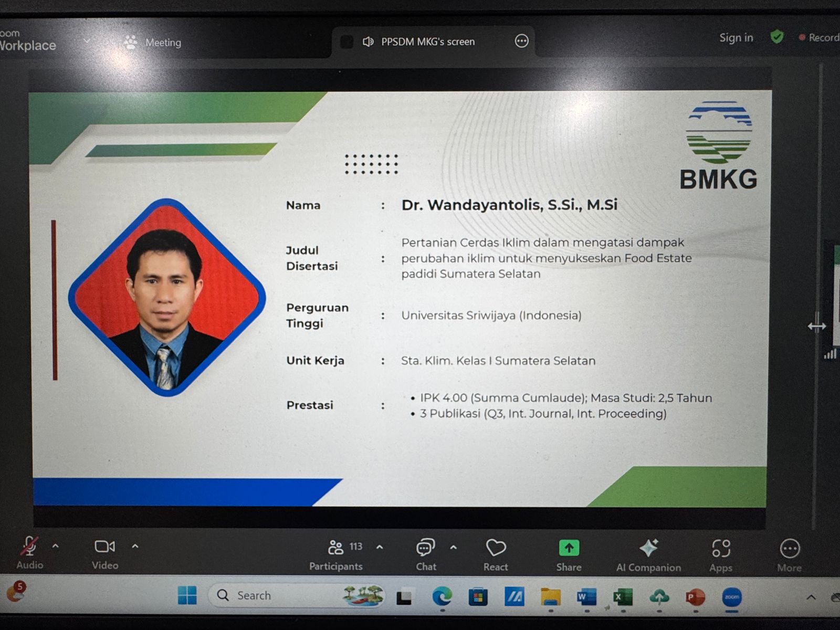Click the name Dr. Wandayantolis, S.Si., M.Si

[x=509, y=205]
